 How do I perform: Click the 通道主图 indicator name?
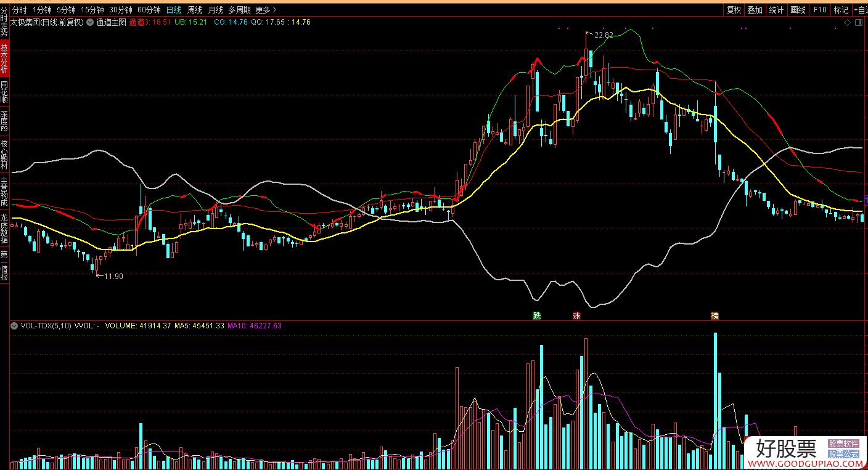(x=111, y=22)
